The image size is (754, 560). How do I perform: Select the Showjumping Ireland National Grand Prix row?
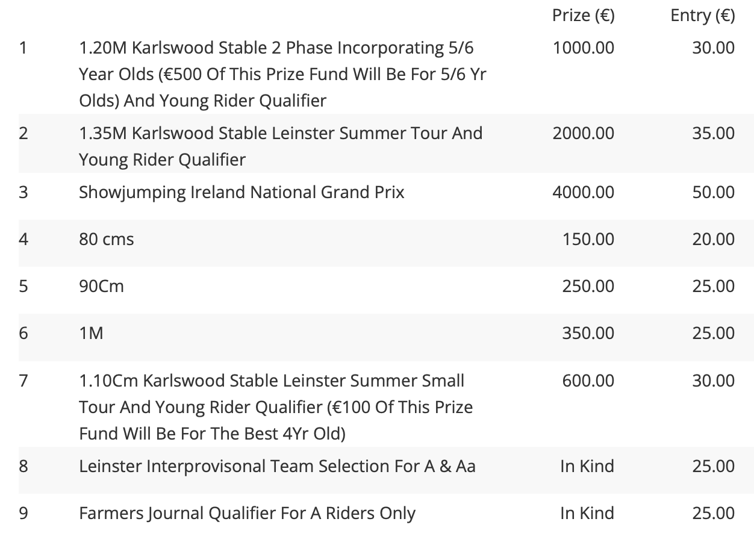pyautogui.click(x=385, y=193)
